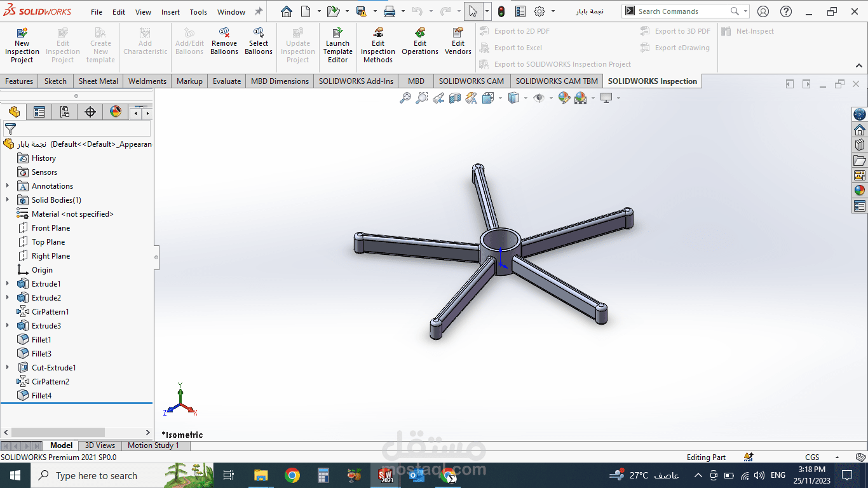Click the Select cursor tool

pyautogui.click(x=473, y=11)
